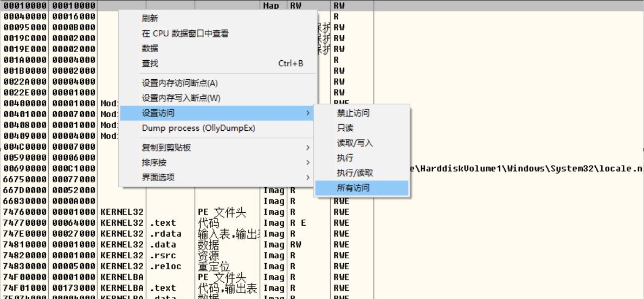Click address 74760000 KERNEL32 header row

tap(25, 212)
